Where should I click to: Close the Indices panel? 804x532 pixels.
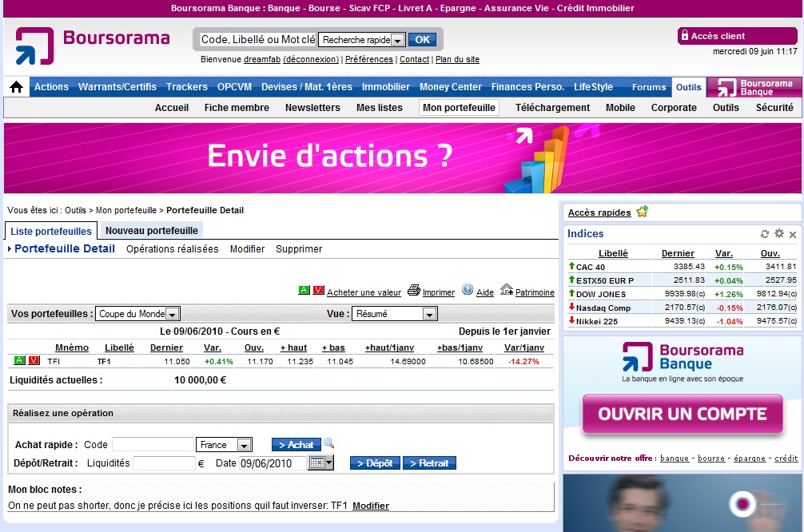793,235
